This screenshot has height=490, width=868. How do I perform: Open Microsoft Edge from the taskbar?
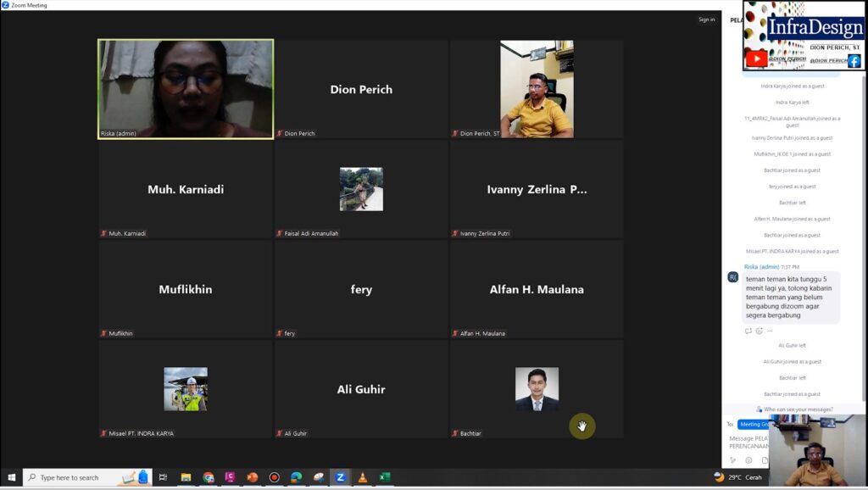click(296, 477)
